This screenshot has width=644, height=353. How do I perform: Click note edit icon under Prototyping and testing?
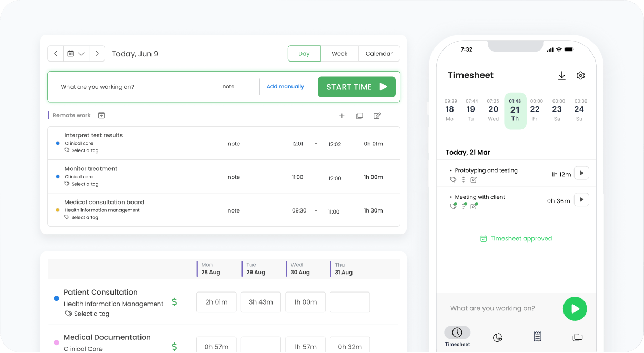coord(474,180)
